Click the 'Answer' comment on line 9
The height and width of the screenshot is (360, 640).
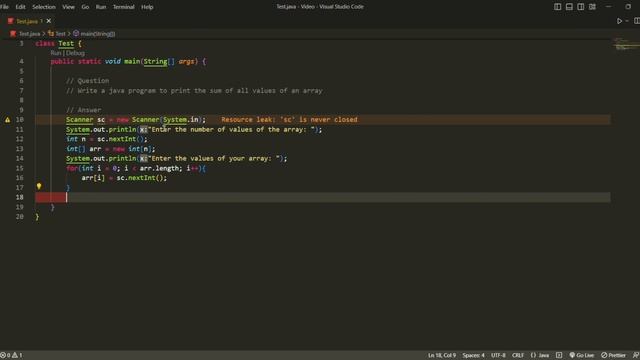83,110
